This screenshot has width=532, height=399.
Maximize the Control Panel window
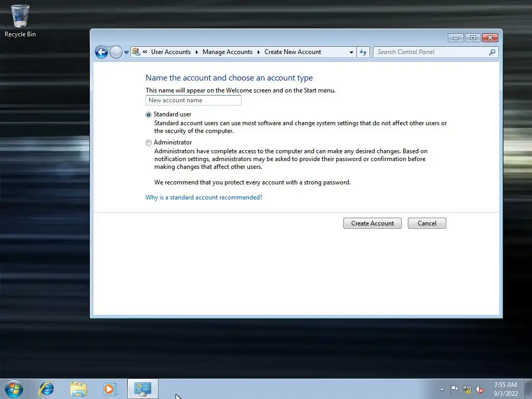coord(473,37)
